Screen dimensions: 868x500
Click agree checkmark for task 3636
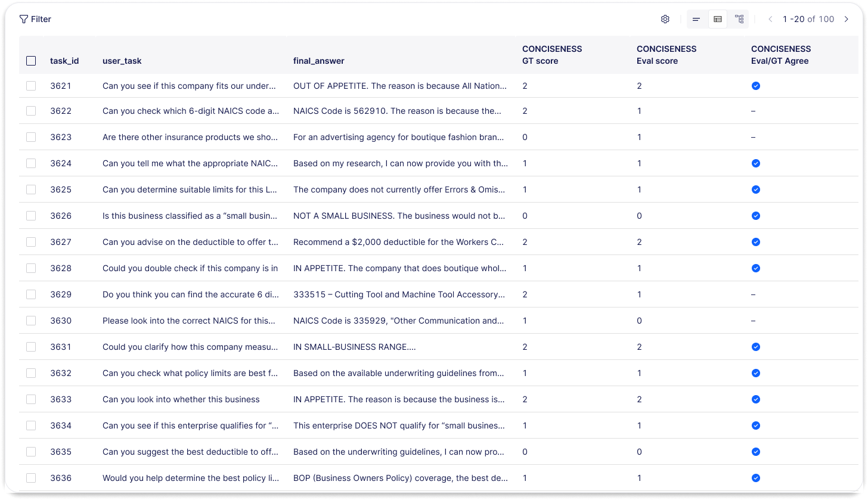point(756,478)
